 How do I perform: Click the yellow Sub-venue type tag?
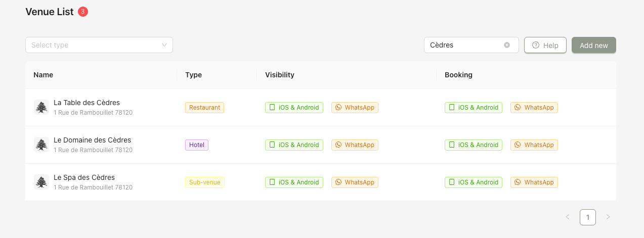pos(204,182)
